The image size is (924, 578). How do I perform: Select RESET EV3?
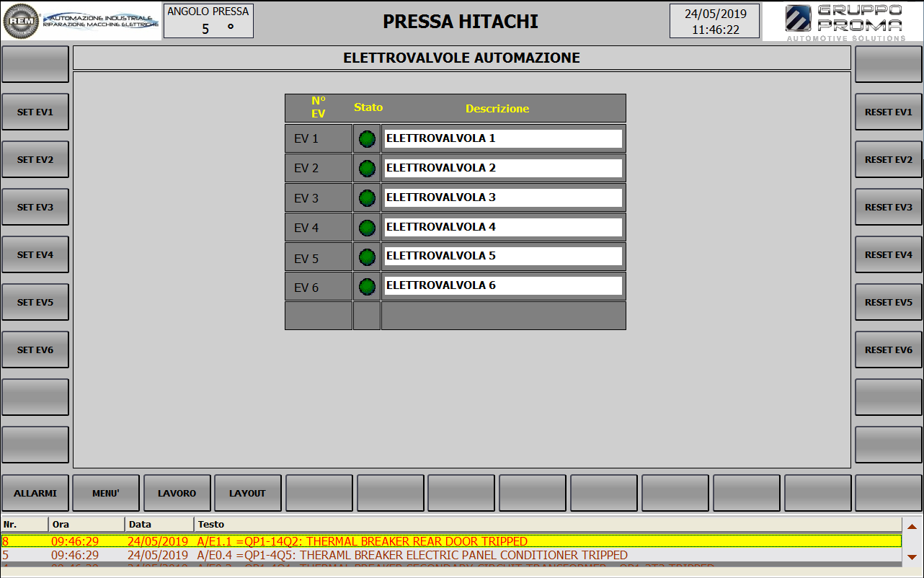(x=889, y=207)
